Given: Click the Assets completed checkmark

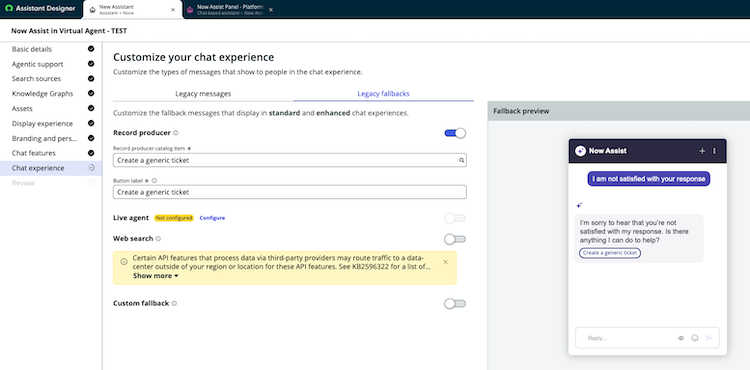Looking at the screenshot, I should [91, 108].
